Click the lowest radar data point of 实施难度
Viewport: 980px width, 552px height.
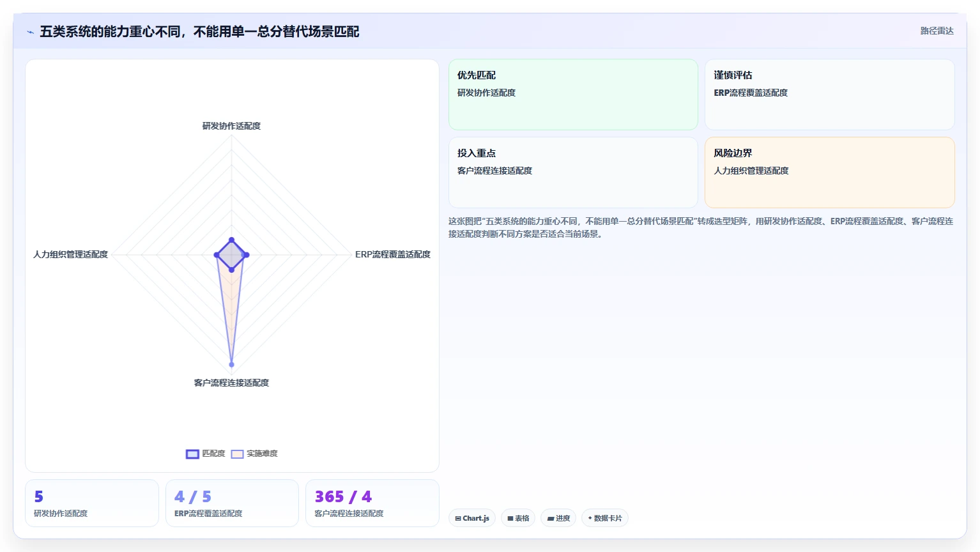click(231, 365)
